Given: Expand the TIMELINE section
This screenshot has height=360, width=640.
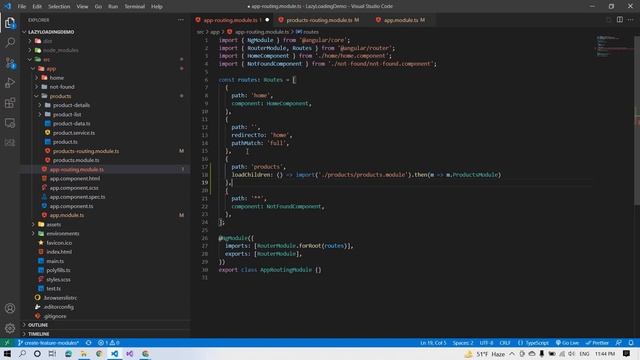Looking at the screenshot, I should pos(38,334).
